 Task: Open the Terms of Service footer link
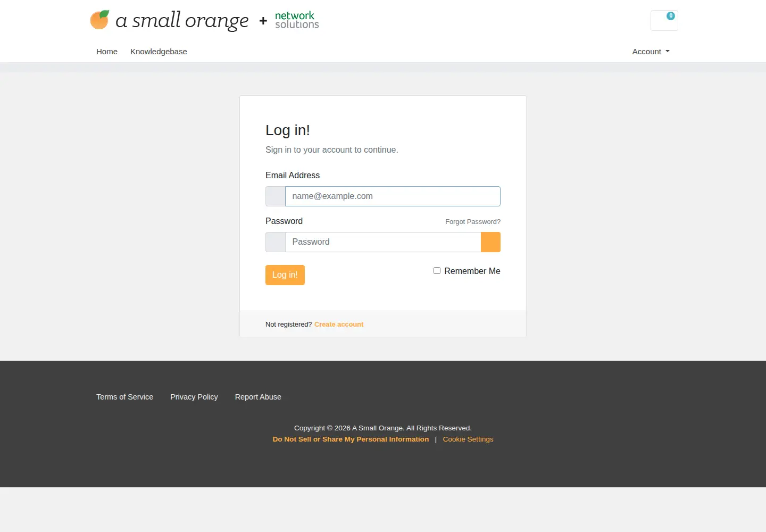124,397
